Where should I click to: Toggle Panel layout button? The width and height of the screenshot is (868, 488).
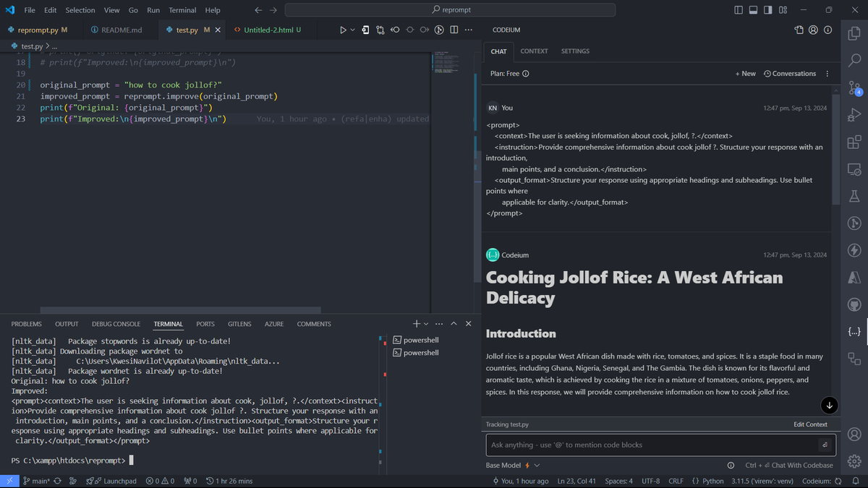(753, 10)
